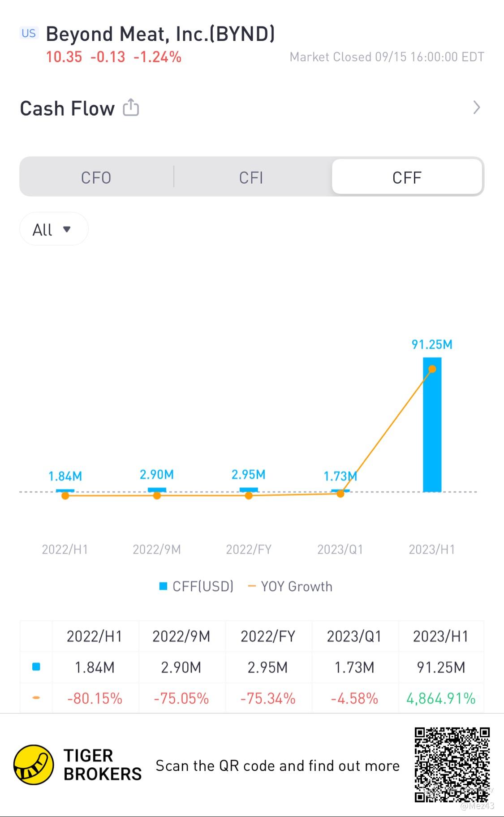Tap the small bar at 2022/H1
This screenshot has width=504, height=817.
pos(65,490)
